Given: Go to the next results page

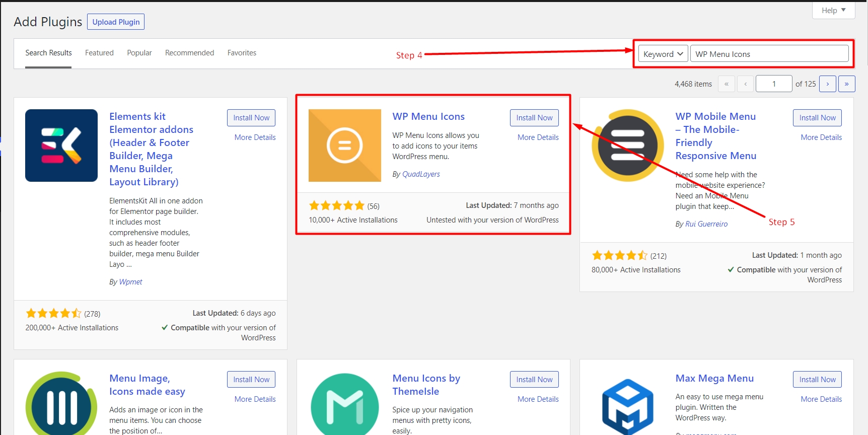Looking at the screenshot, I should point(828,84).
